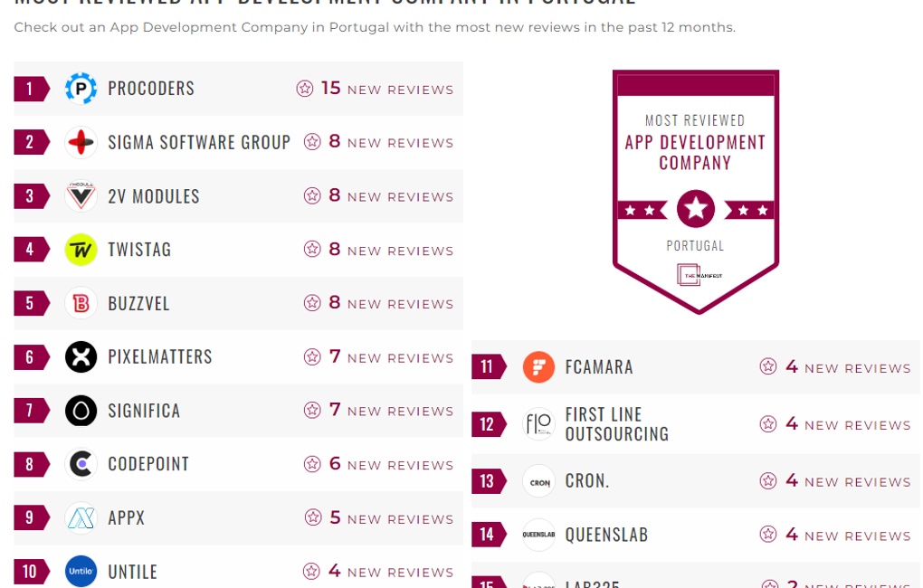The height and width of the screenshot is (588, 923).
Task: Click the Untile blue logo icon
Action: point(81,572)
